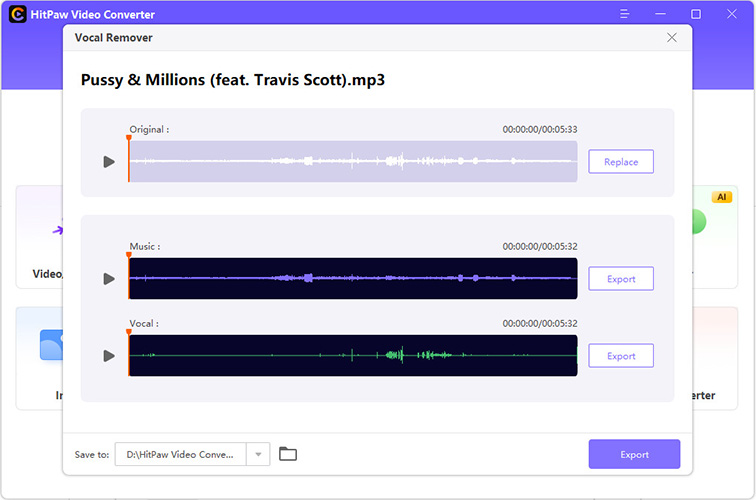The image size is (756, 500).
Task: Click the Save to path field
Action: point(180,454)
